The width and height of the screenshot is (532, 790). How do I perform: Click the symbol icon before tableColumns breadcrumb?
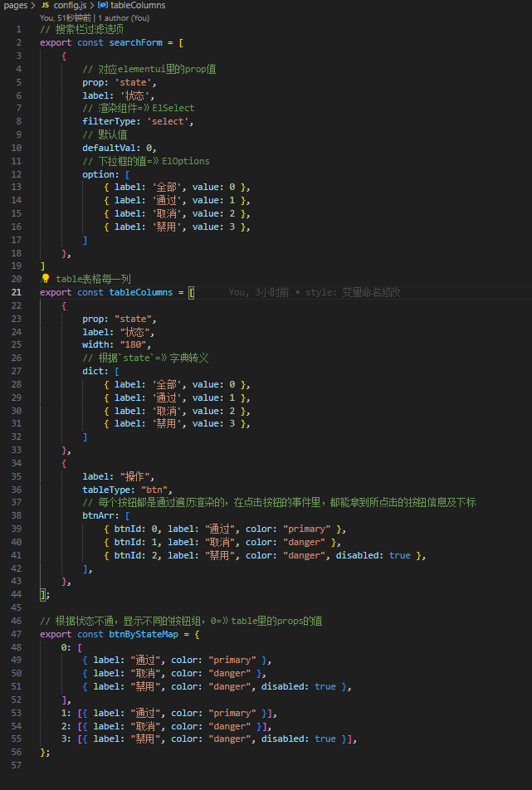103,6
